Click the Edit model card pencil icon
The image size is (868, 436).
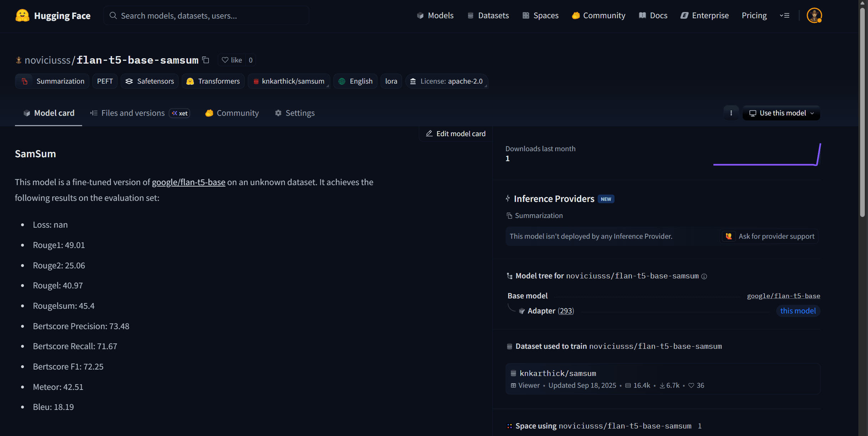click(429, 134)
